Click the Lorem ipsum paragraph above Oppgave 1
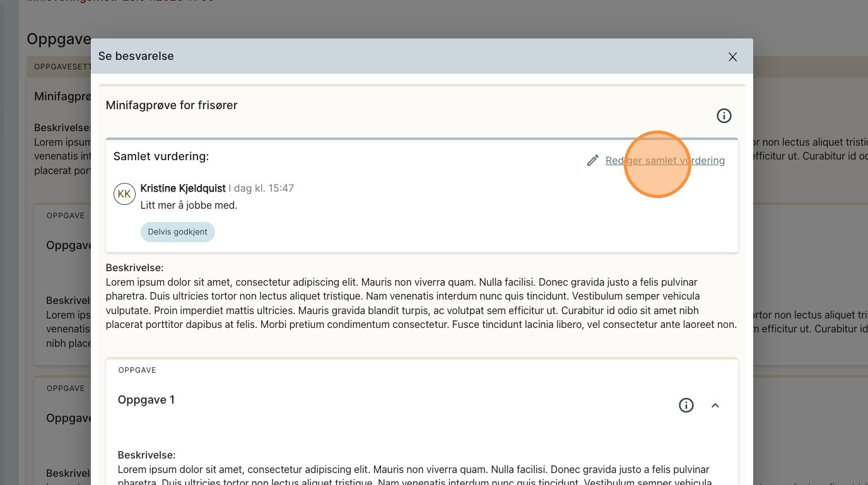The width and height of the screenshot is (868, 485). coord(421,303)
